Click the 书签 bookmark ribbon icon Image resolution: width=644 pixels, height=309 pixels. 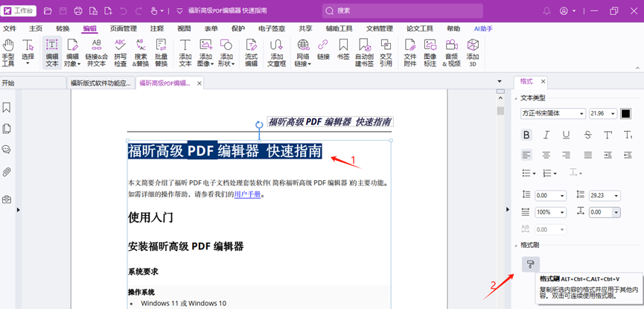click(343, 51)
